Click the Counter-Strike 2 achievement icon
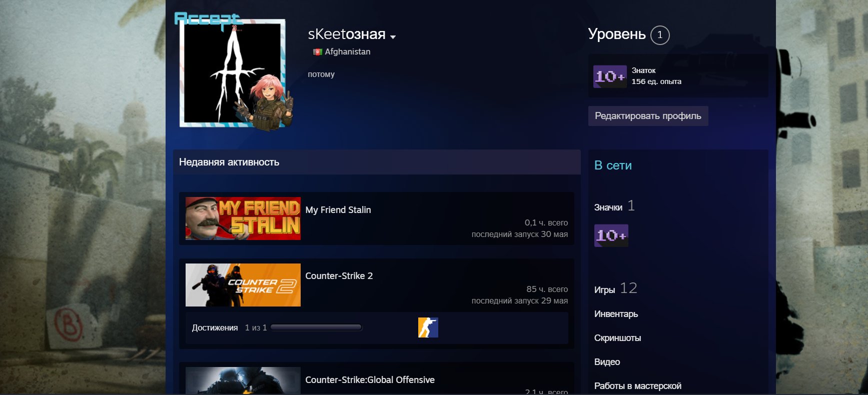Image resolution: width=868 pixels, height=395 pixels. tap(428, 327)
